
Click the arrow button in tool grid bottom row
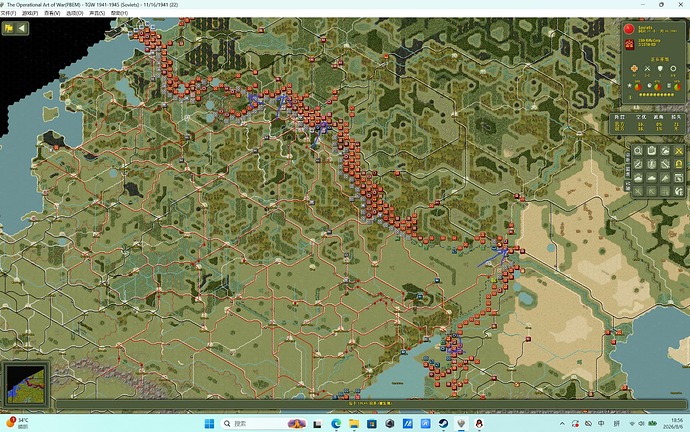pyautogui.click(x=652, y=191)
